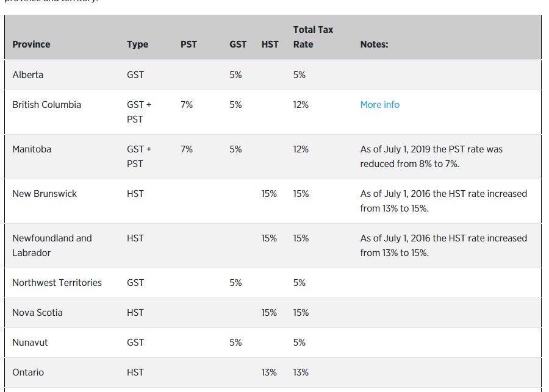The height and width of the screenshot is (392, 549).
Task: Select the Total Tax Rate header
Action: pyautogui.click(x=313, y=37)
